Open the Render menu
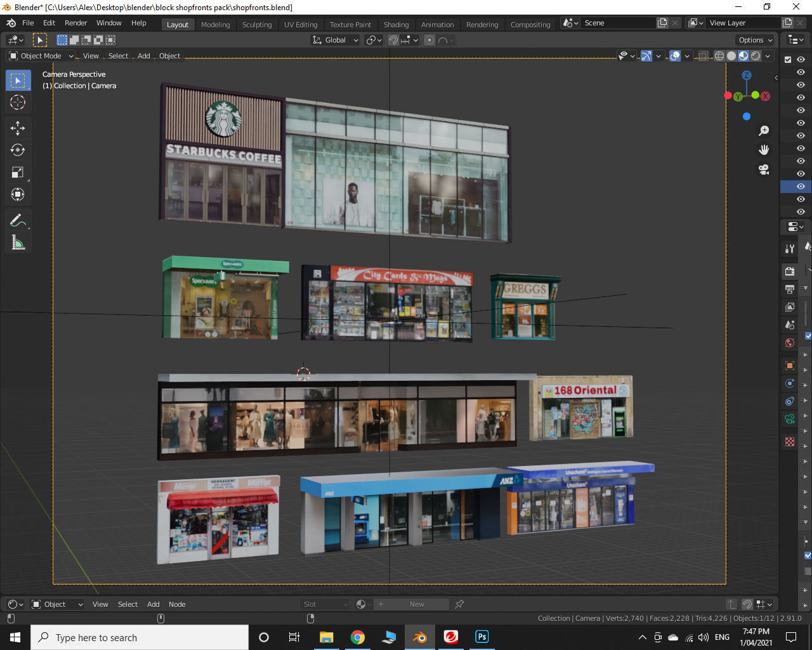Viewport: 812px width, 650px height. 76,23
